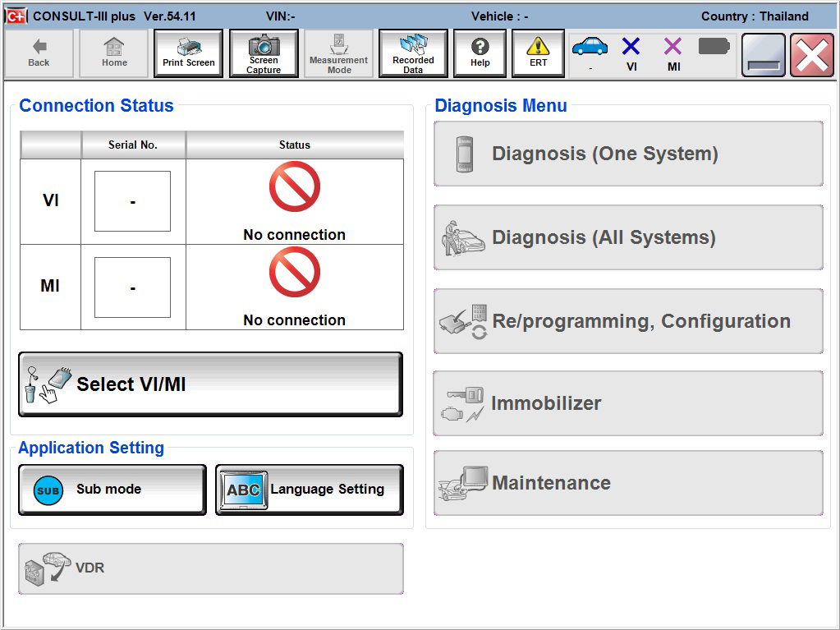Click the Print Screen toolbar icon
Image resolution: width=840 pixels, height=630 pixels.
tap(188, 53)
